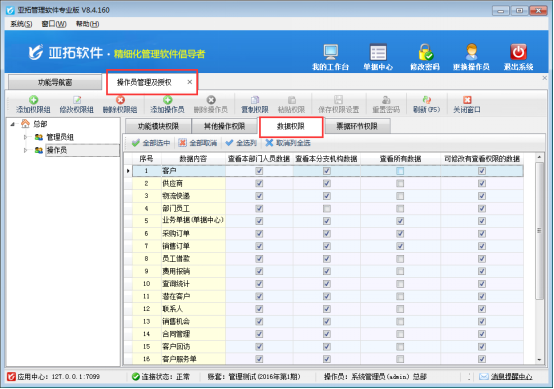Click the 刷新(F5) refresh icon

click(x=426, y=100)
